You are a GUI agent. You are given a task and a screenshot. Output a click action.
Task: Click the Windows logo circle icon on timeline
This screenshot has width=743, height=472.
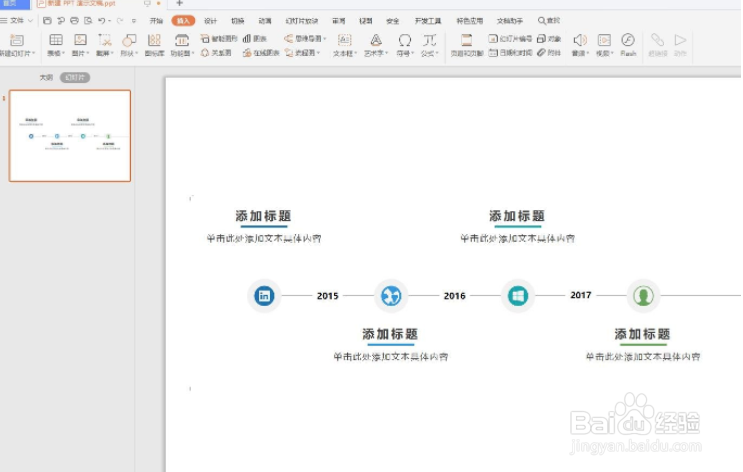[x=517, y=296]
